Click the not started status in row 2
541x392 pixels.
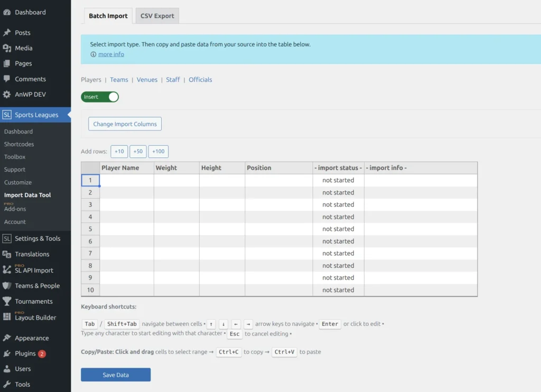338,192
